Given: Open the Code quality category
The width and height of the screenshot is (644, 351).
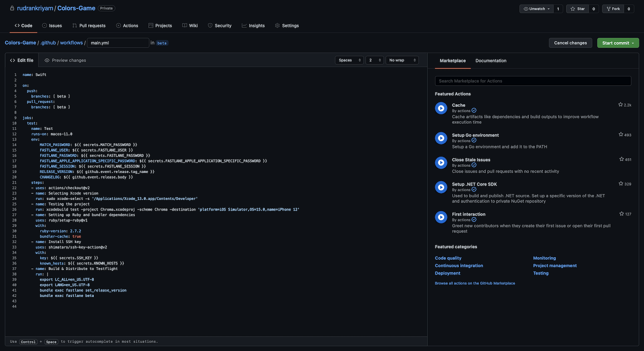Looking at the screenshot, I should pos(448,258).
